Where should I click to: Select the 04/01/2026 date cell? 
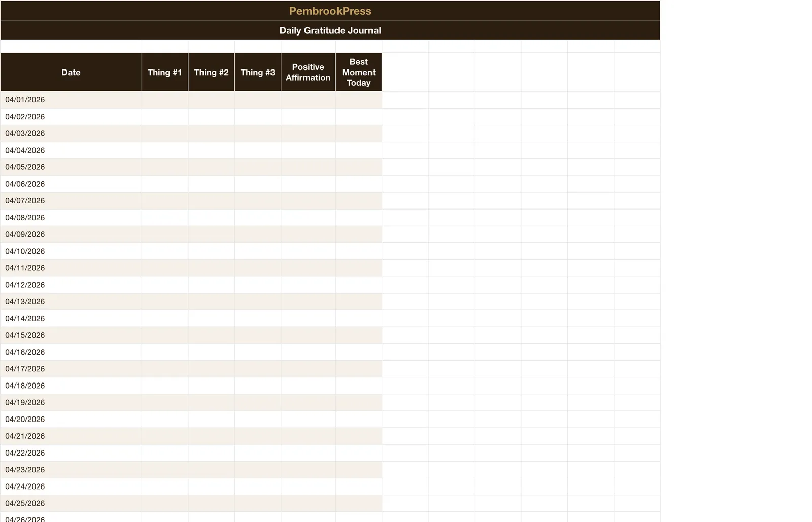click(x=71, y=100)
